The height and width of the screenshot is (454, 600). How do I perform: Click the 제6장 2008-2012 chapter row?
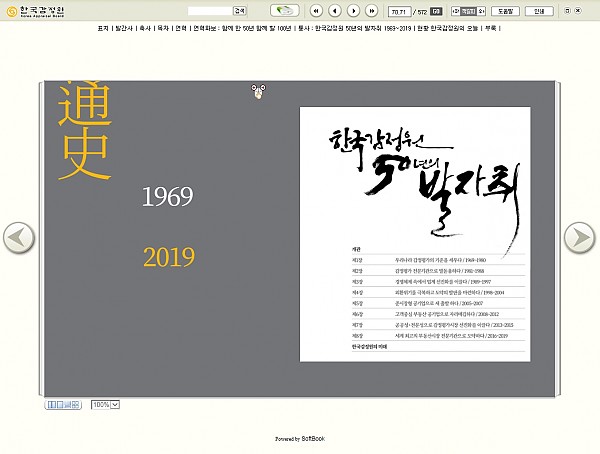click(x=439, y=314)
